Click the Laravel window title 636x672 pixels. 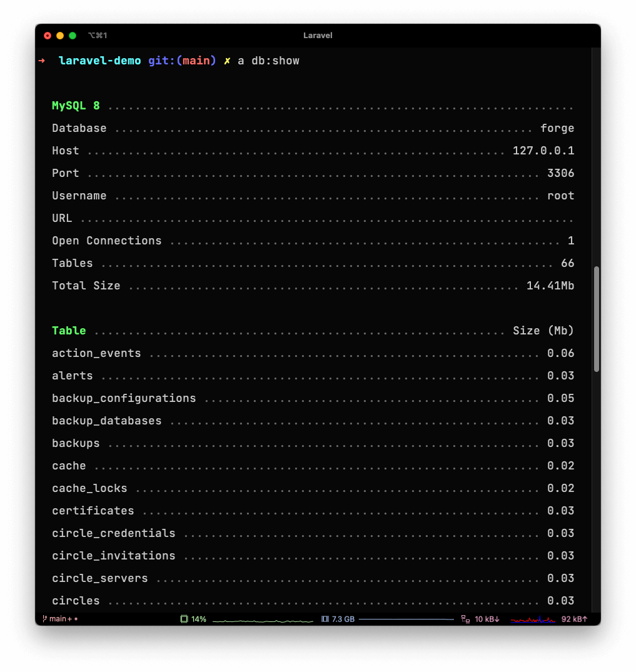(318, 36)
